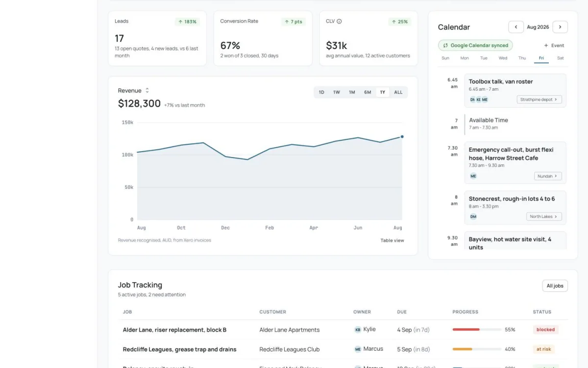Switch chart range to 1M
Image resolution: width=588 pixels, height=368 pixels.
coord(352,92)
